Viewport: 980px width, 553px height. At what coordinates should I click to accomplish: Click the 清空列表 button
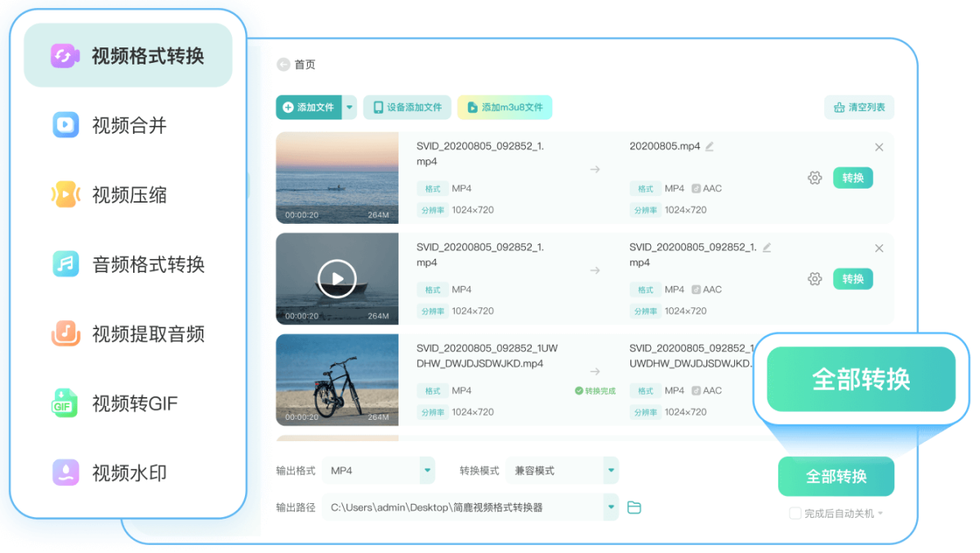tap(859, 107)
